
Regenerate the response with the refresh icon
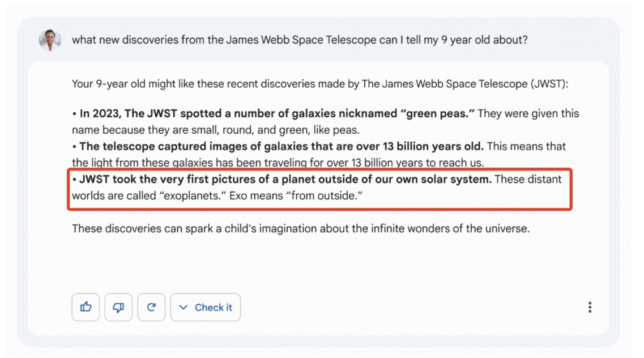point(151,307)
